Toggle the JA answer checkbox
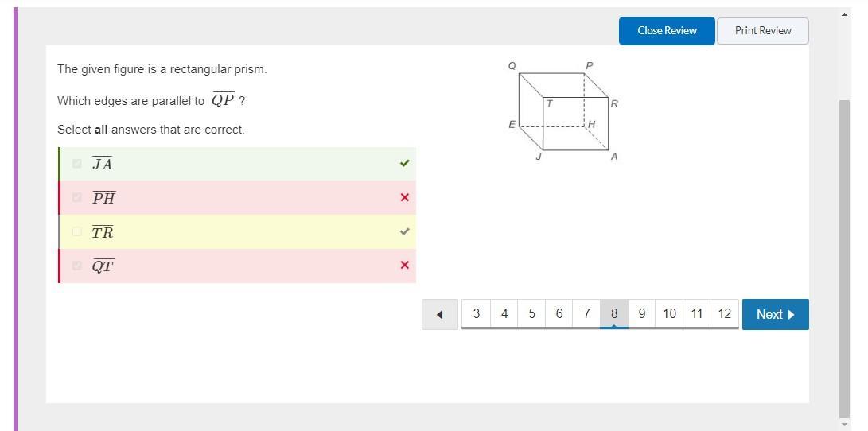Image resolution: width=868 pixels, height=431 pixels. tap(77, 164)
